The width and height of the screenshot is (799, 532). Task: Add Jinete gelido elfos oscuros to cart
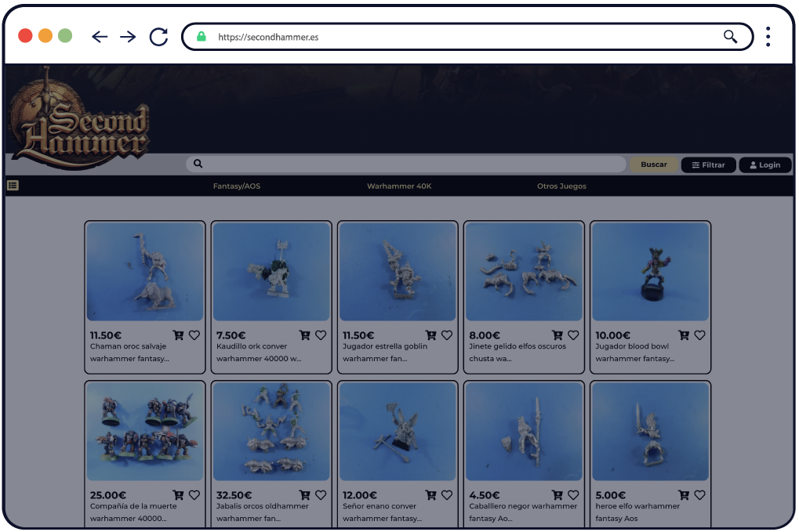pyautogui.click(x=557, y=335)
